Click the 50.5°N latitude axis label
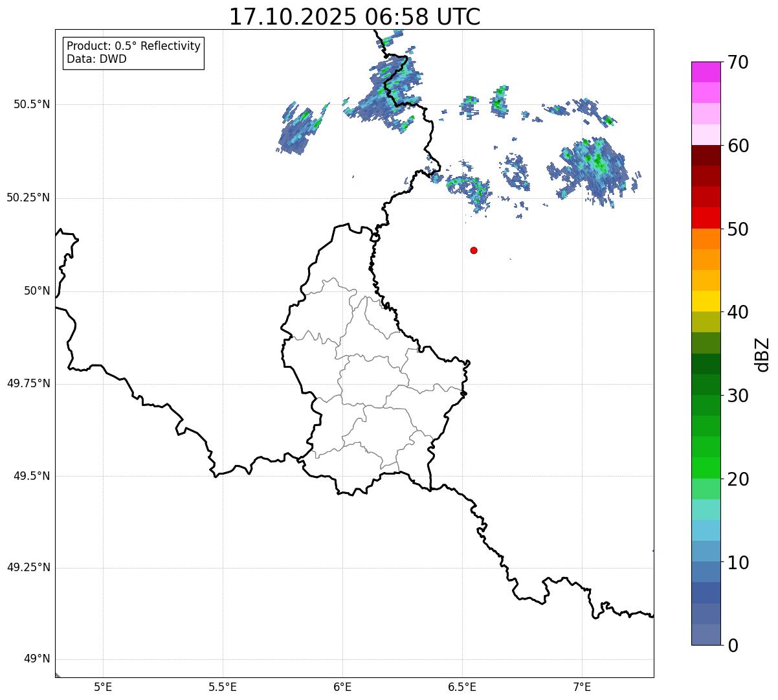Viewport: 778px width, 700px height. pyautogui.click(x=32, y=104)
